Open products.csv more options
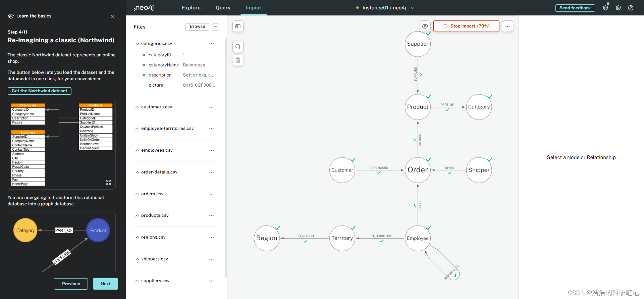 pos(211,215)
